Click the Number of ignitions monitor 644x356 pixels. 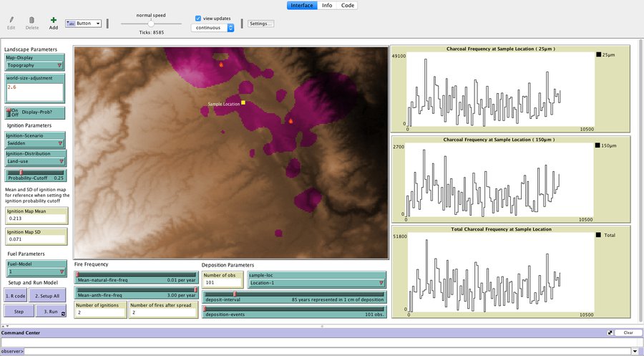pyautogui.click(x=101, y=309)
